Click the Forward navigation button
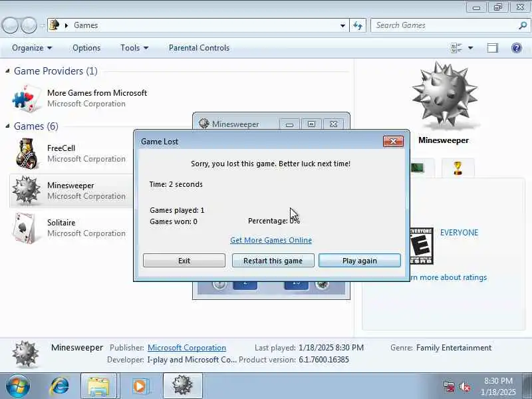This screenshot has width=532, height=399. coord(29,25)
